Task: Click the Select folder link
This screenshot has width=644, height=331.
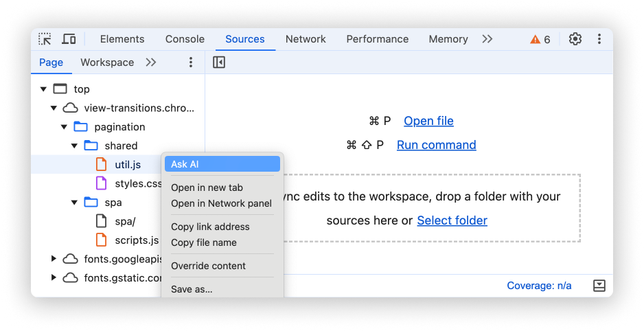Action: tap(452, 220)
